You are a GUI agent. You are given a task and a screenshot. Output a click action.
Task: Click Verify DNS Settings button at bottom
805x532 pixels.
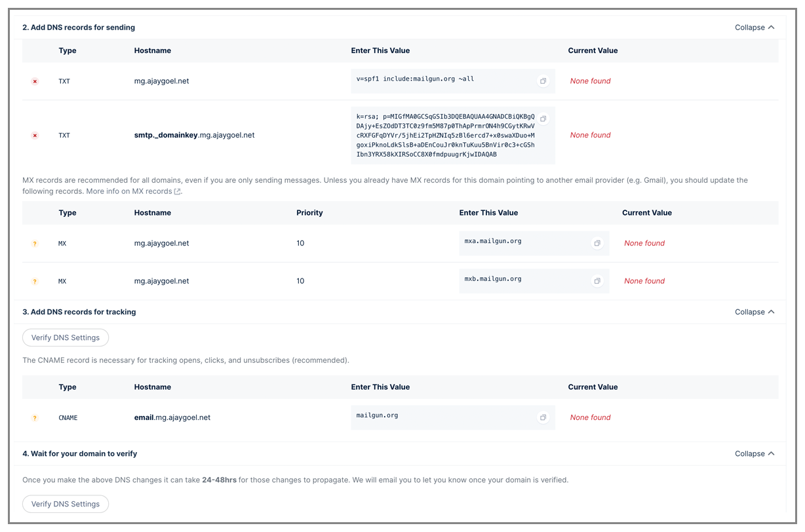pos(66,504)
